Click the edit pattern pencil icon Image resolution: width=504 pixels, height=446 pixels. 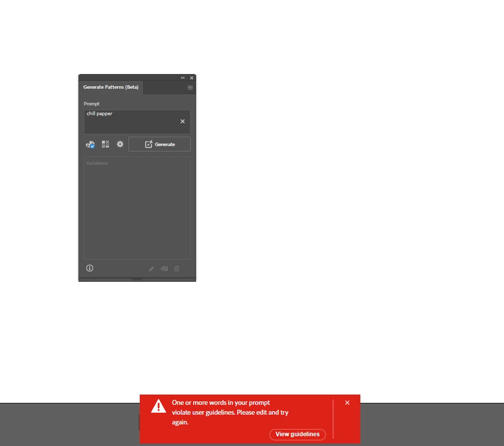pyautogui.click(x=151, y=269)
